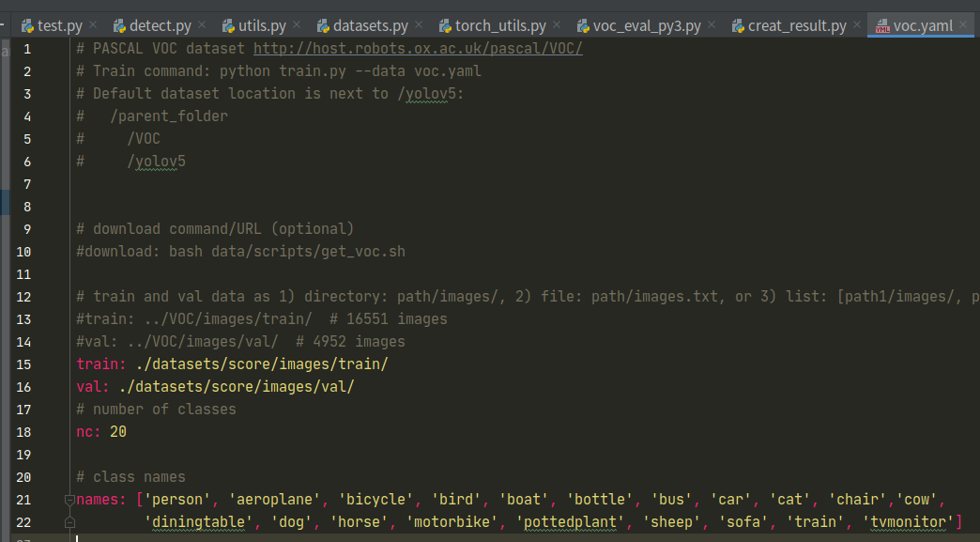Close the voc.yaml tab

[x=964, y=25]
